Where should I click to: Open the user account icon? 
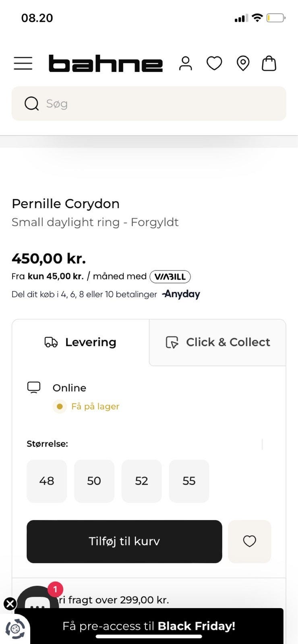click(x=186, y=63)
